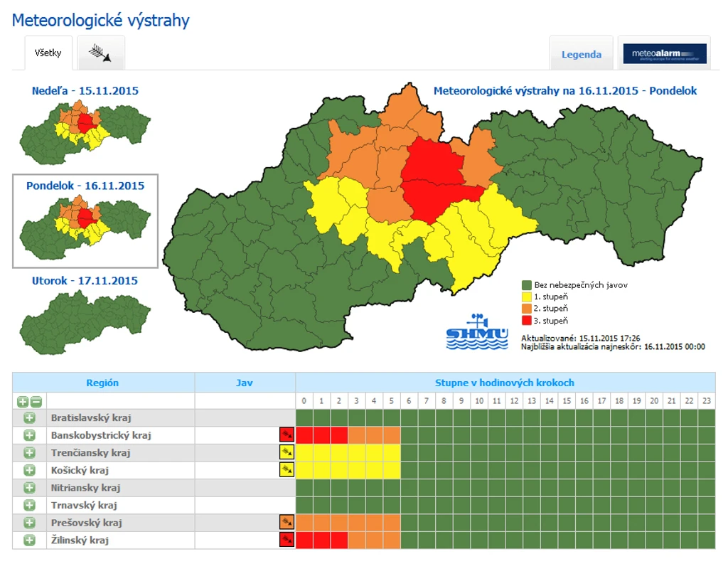
Task: Click the SHMÚ logo
Action: (x=477, y=331)
